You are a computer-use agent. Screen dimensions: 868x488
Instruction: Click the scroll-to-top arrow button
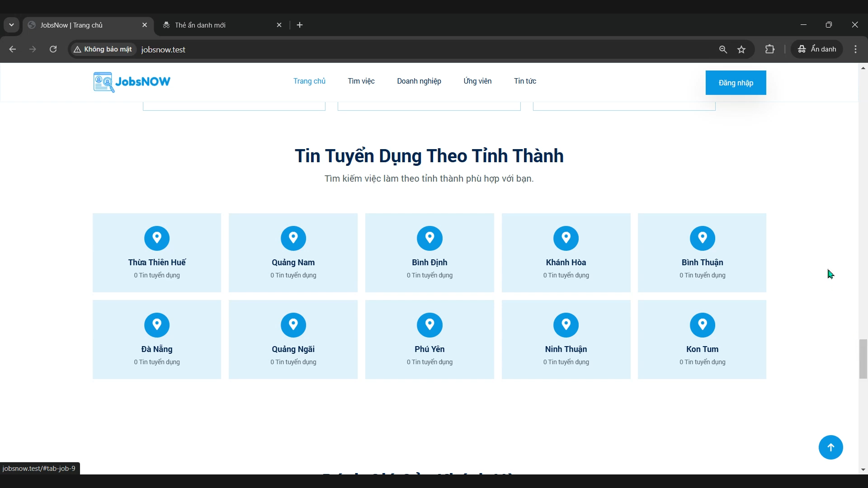tap(831, 447)
